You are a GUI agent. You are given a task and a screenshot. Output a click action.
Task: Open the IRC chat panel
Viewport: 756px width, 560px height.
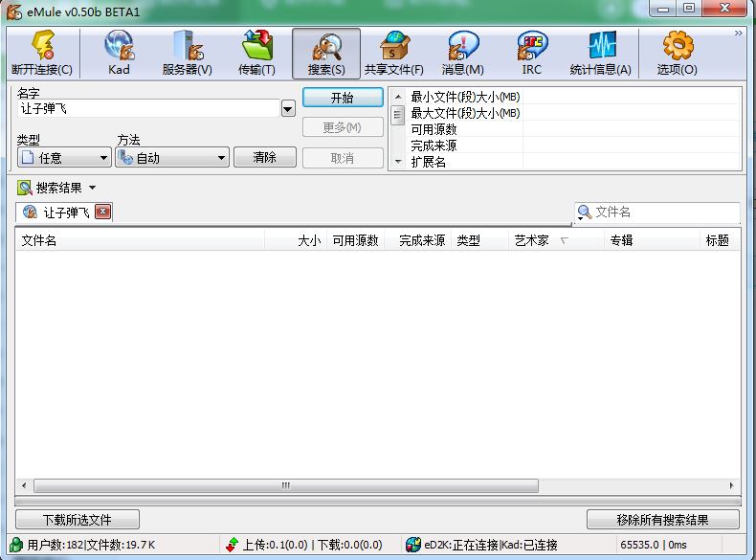pos(532,53)
